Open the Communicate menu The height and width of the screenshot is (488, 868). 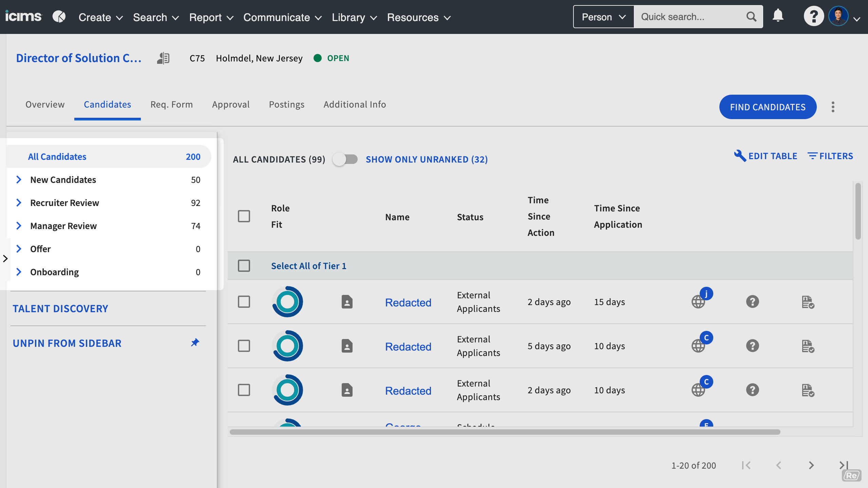point(282,17)
